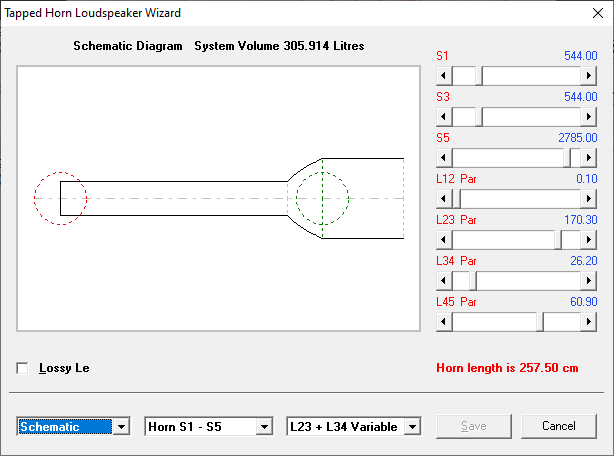
Task: Click the Cancel button
Action: click(559, 426)
